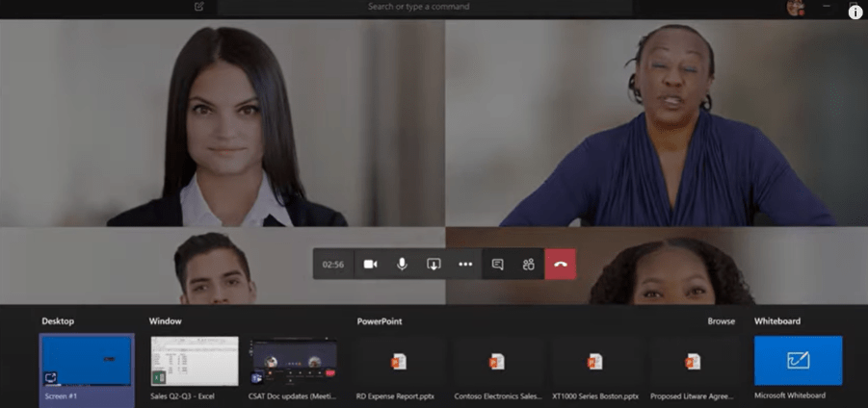Select the video of the woman in the white collar
This screenshot has width=868, height=408.
click(x=222, y=123)
